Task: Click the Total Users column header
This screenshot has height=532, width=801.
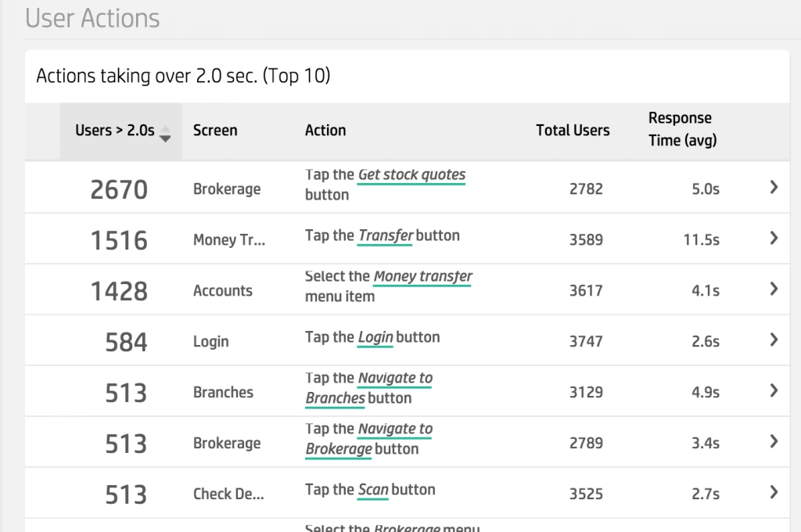Action: coord(573,131)
